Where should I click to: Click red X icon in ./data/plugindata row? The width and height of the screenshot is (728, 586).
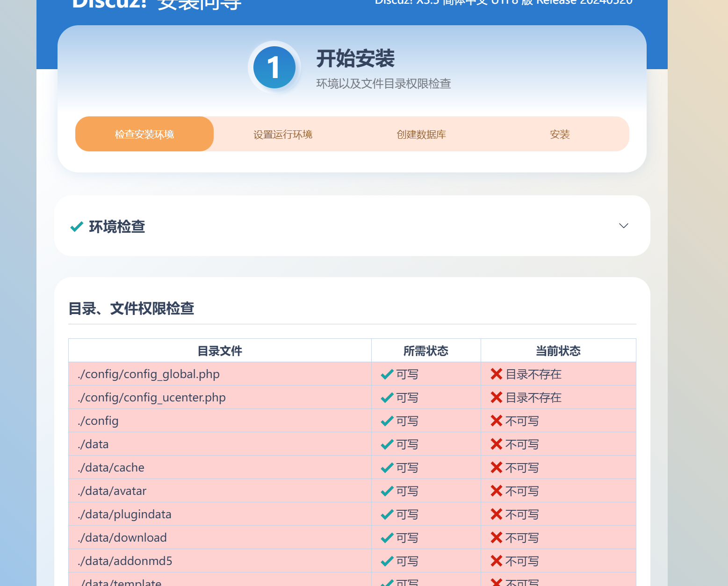pos(497,514)
